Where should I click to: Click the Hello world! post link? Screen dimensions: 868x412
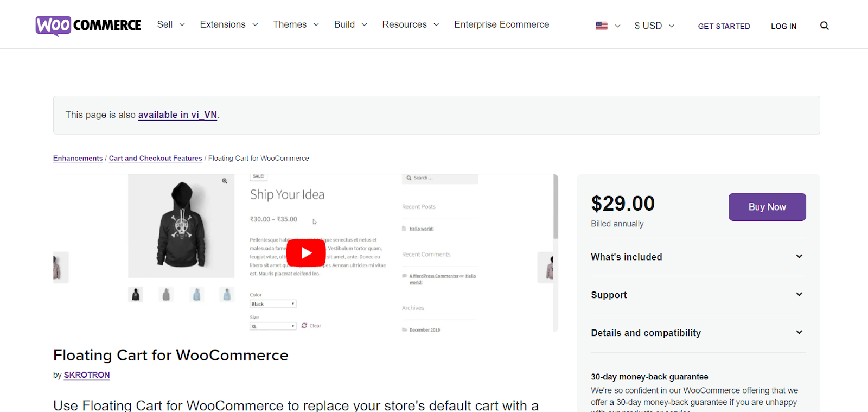click(x=422, y=229)
